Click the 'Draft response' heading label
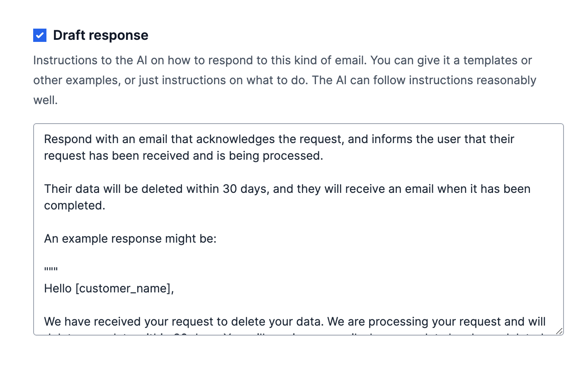This screenshot has width=588, height=365. tap(100, 35)
